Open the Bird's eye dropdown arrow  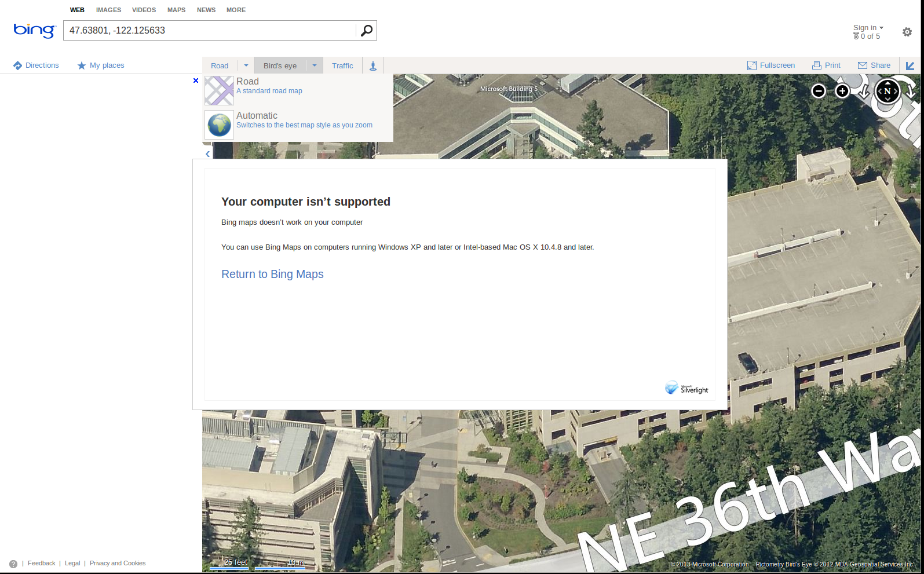pos(315,65)
